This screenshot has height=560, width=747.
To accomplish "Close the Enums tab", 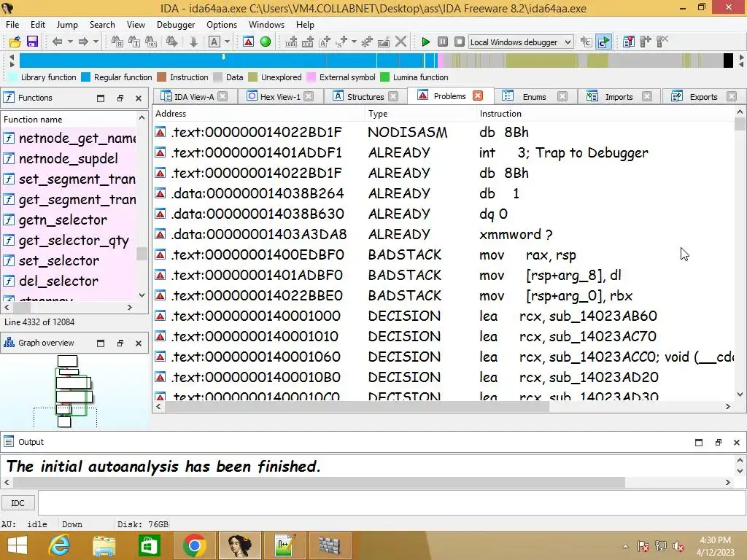I will point(562,97).
